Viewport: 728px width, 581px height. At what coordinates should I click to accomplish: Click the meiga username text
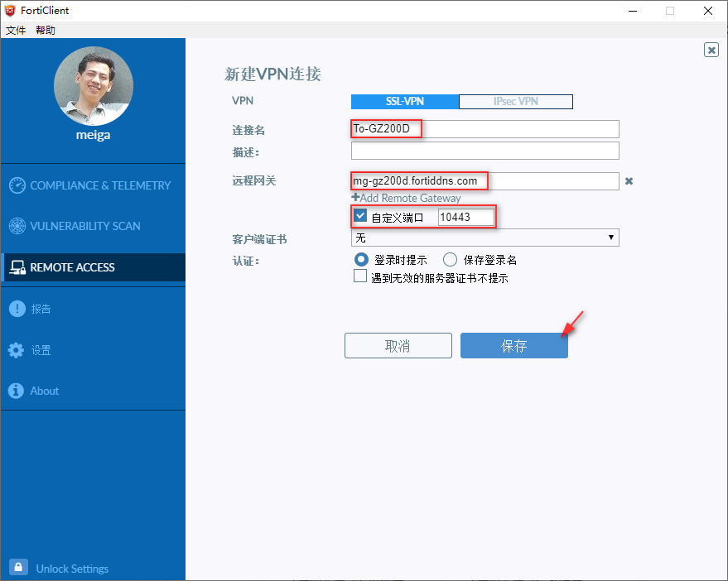tap(94, 135)
